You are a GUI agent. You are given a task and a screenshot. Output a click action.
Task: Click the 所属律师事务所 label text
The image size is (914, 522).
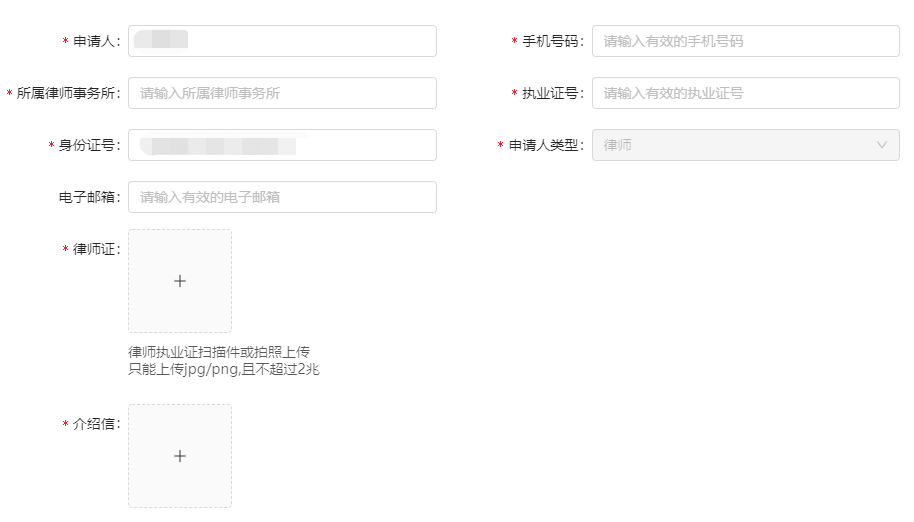68,93
